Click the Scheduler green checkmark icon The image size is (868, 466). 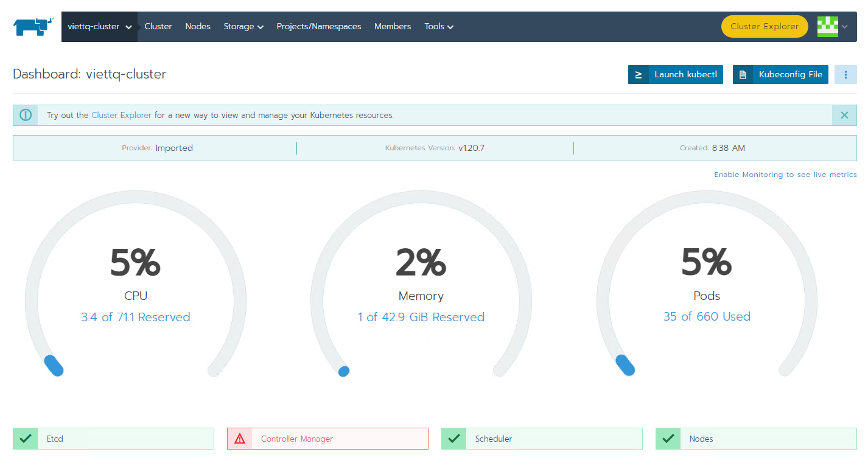(453, 439)
